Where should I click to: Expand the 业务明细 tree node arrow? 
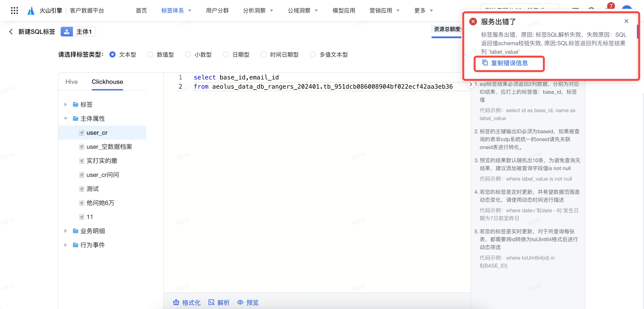pyautogui.click(x=65, y=231)
